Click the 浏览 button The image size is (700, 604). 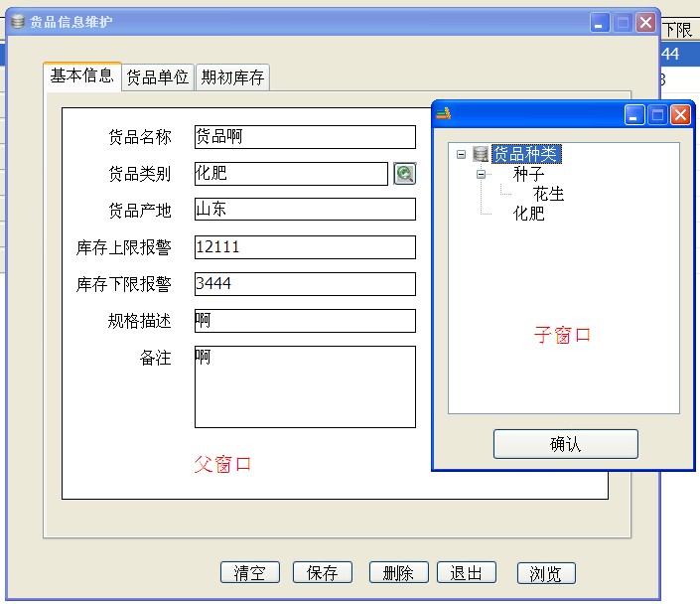(x=546, y=574)
